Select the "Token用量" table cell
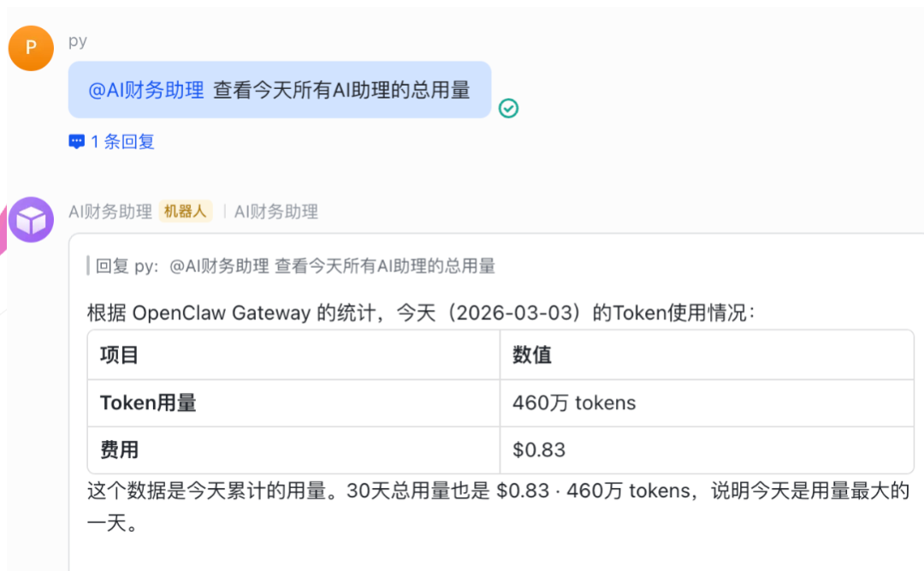 pyautogui.click(x=293, y=403)
